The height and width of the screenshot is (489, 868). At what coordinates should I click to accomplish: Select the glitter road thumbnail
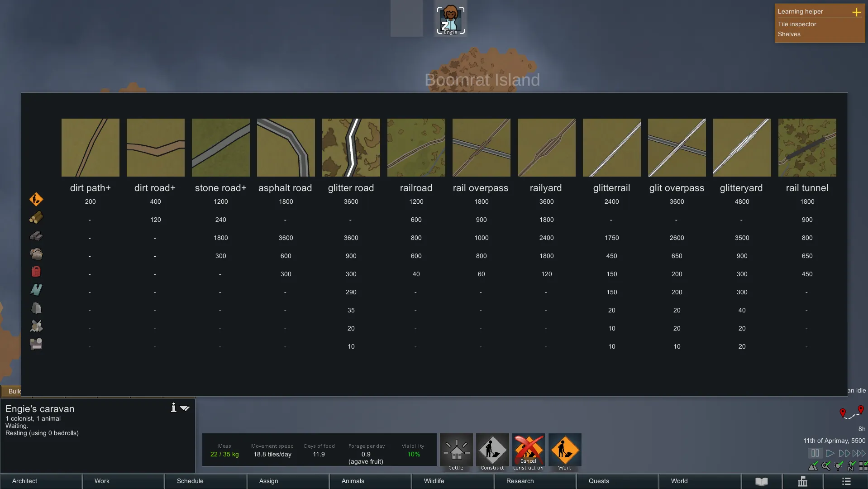(x=351, y=148)
